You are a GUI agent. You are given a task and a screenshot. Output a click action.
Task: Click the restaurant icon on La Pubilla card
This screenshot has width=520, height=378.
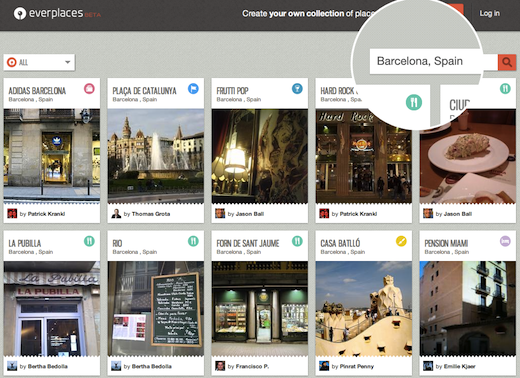pos(89,241)
